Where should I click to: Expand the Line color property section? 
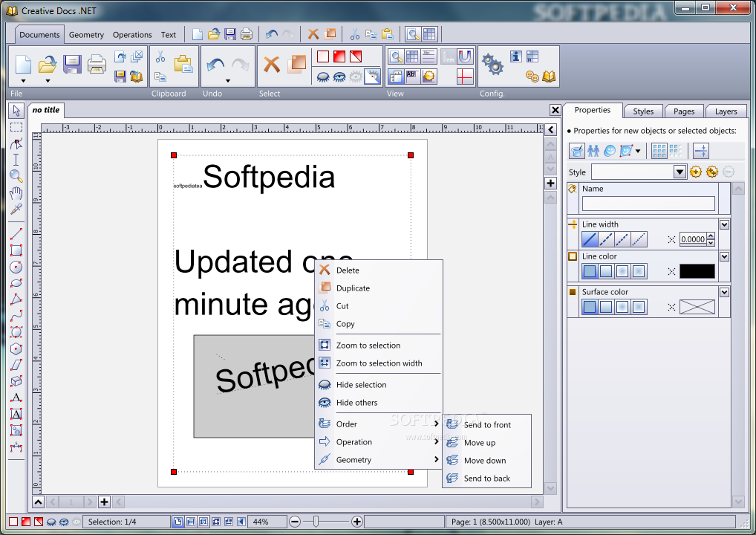pos(724,256)
